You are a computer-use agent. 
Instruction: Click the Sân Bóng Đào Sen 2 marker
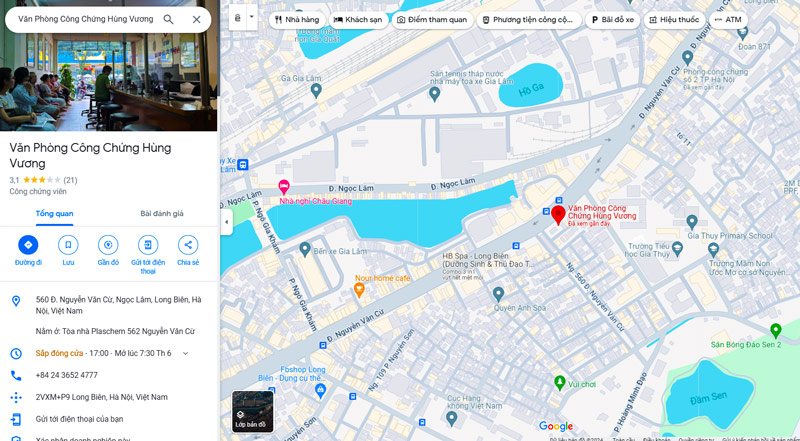pyautogui.click(x=776, y=330)
